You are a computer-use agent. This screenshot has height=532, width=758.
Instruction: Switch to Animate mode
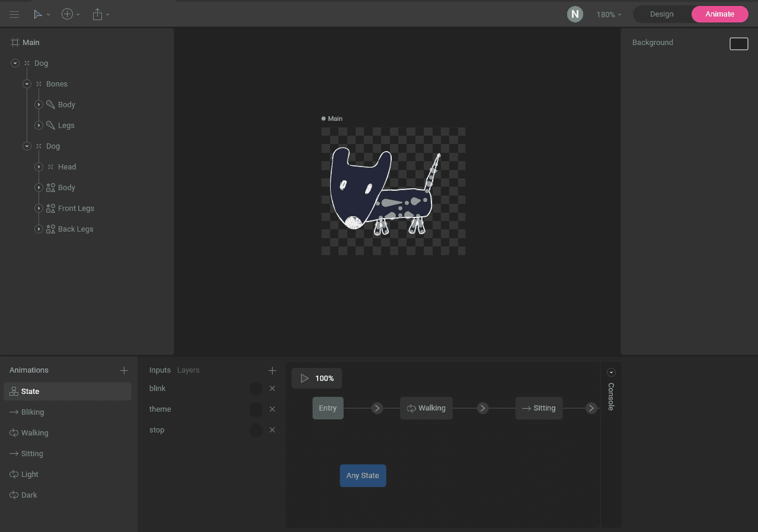pyautogui.click(x=719, y=14)
